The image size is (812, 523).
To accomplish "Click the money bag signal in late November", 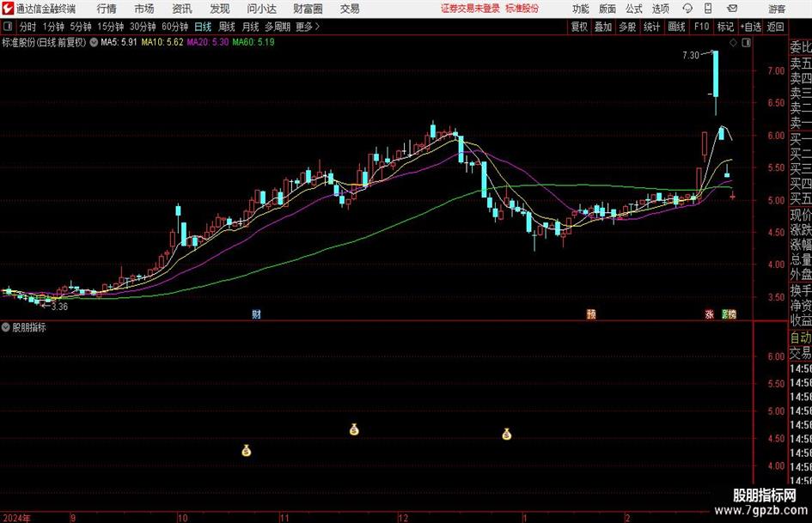I will point(354,429).
